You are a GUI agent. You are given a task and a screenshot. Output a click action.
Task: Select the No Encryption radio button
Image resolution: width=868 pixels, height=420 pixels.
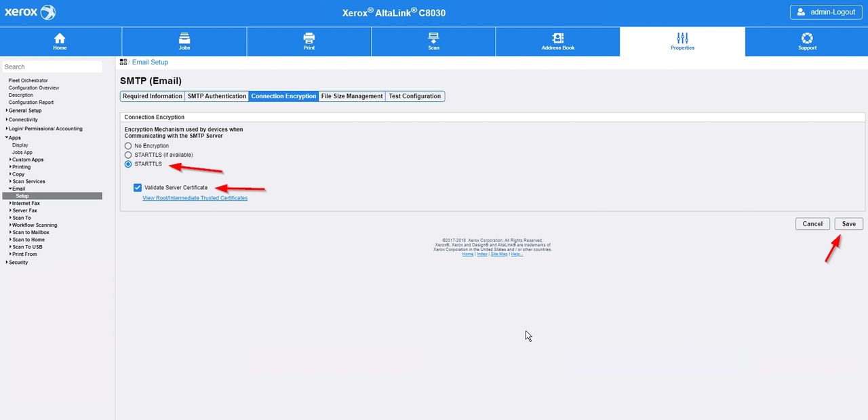(x=128, y=146)
